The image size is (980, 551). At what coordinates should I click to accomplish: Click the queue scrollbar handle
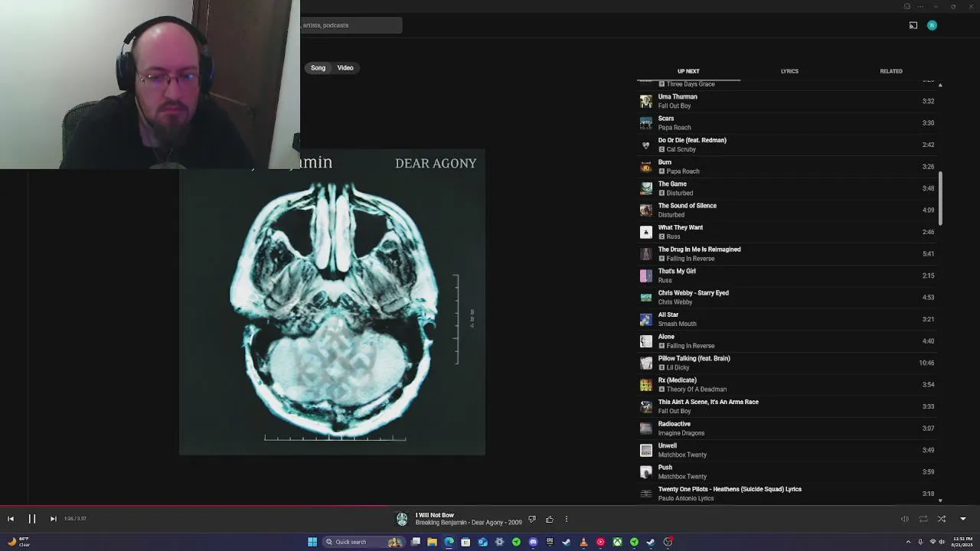coord(940,199)
